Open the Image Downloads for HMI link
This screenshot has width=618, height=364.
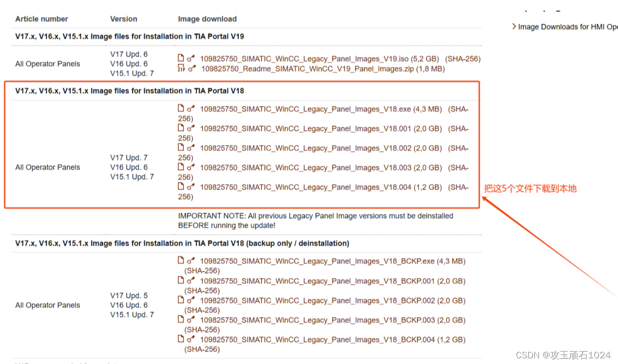(568, 27)
